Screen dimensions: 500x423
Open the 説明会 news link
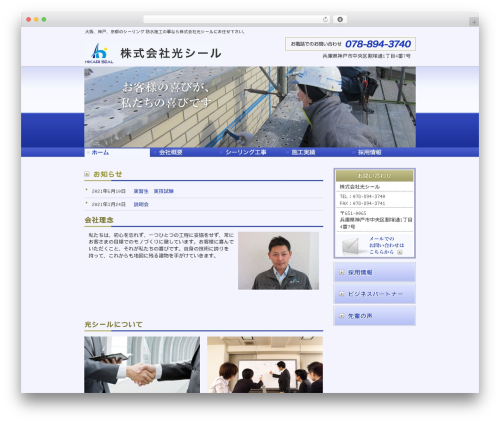tap(141, 204)
